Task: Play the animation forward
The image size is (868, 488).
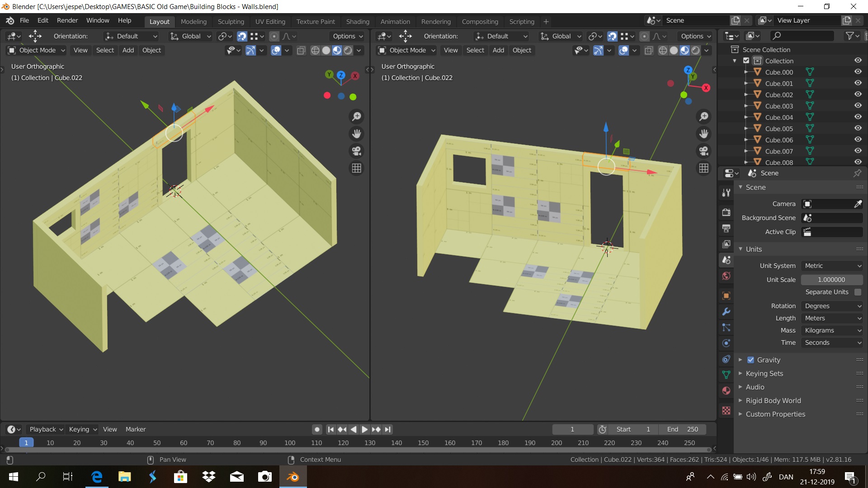Action: [x=364, y=429]
